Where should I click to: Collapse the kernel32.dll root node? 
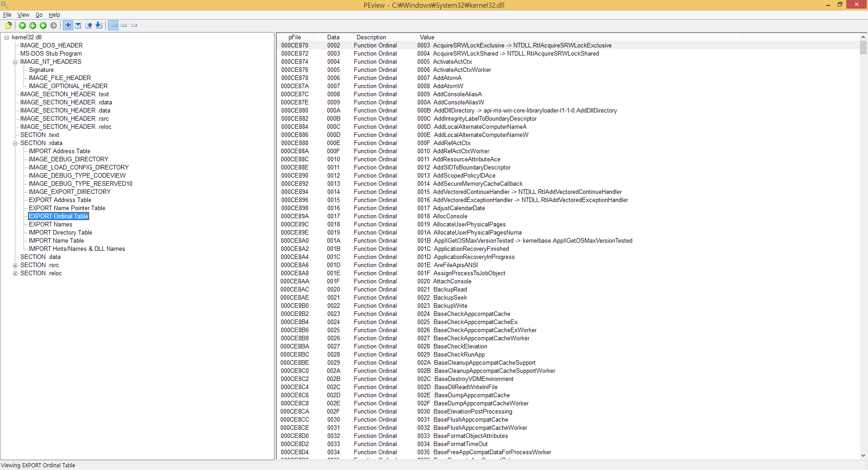pyautogui.click(x=7, y=38)
